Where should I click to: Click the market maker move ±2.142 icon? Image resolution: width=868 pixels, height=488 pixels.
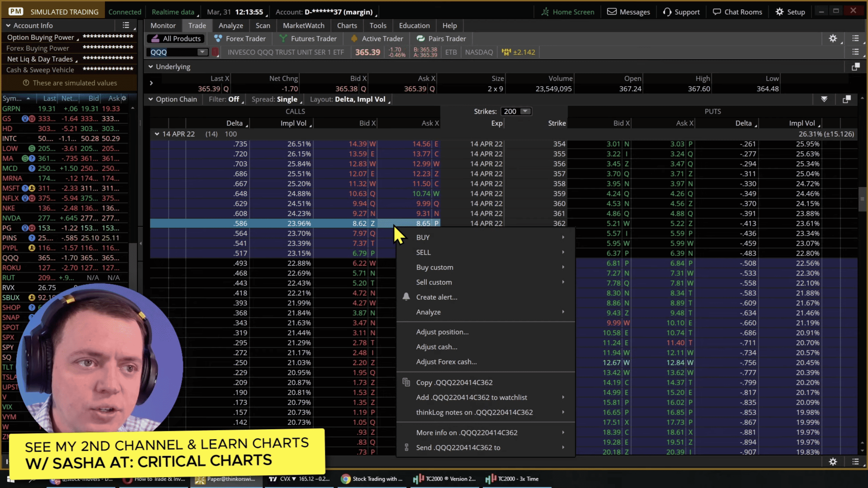[506, 52]
